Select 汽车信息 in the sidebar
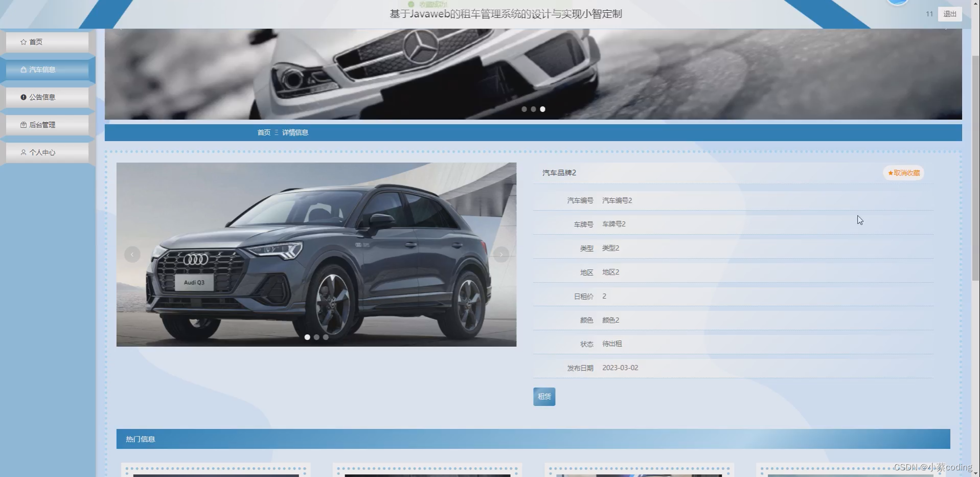980x477 pixels. 47,70
